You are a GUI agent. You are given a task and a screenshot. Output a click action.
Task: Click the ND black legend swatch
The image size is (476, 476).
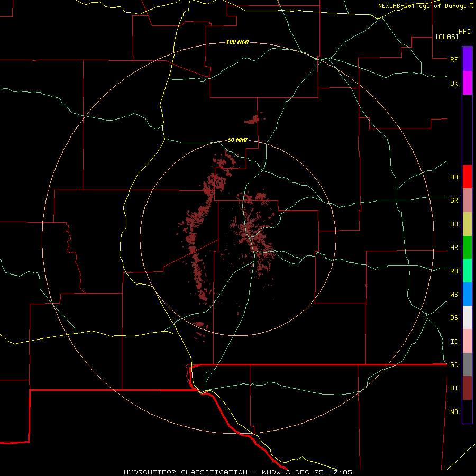click(467, 411)
